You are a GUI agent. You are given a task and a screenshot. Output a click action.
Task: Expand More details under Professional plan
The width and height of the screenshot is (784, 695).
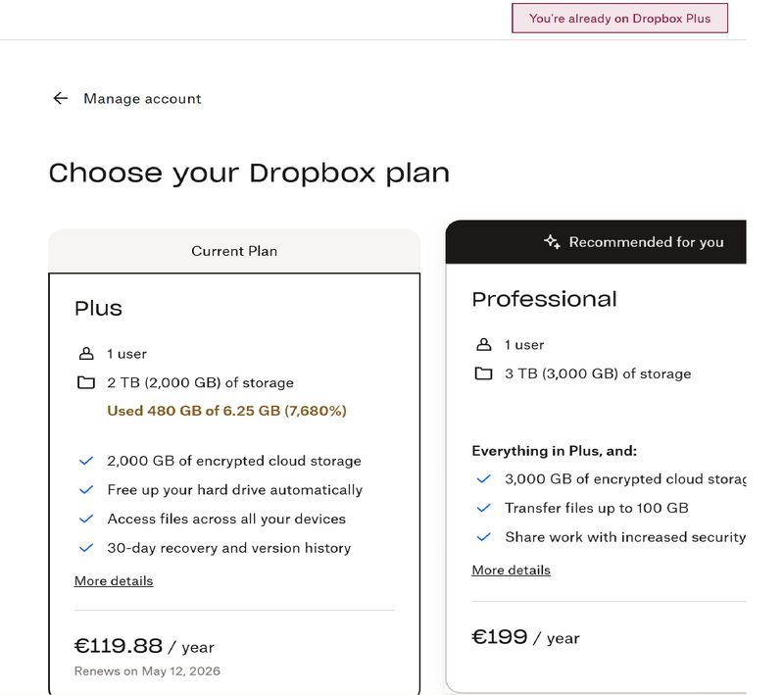click(x=511, y=571)
